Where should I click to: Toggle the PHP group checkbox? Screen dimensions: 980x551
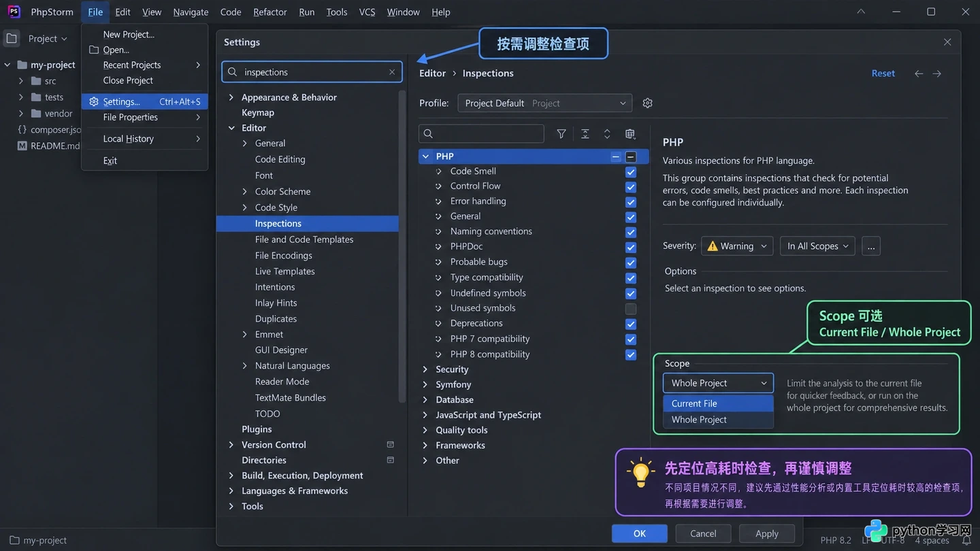coord(631,156)
